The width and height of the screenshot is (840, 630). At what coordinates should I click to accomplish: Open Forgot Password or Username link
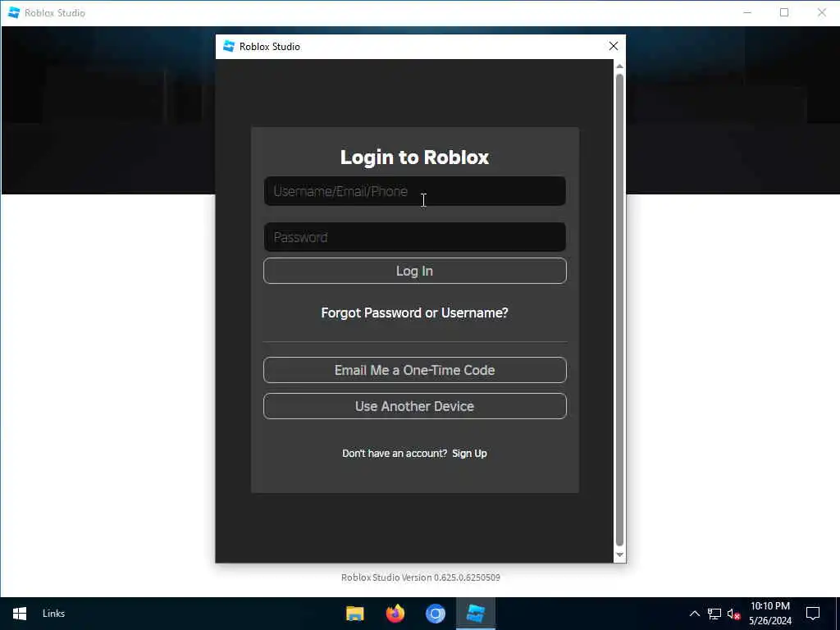414,313
